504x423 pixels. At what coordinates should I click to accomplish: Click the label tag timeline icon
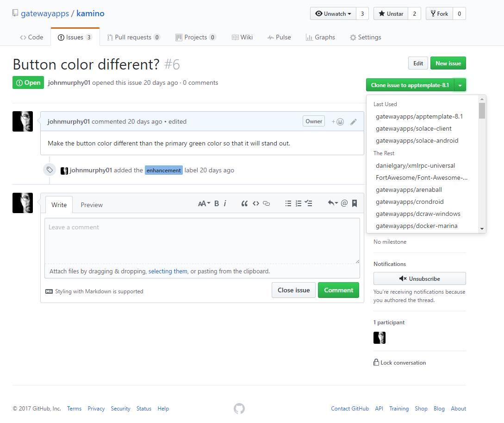tap(50, 170)
